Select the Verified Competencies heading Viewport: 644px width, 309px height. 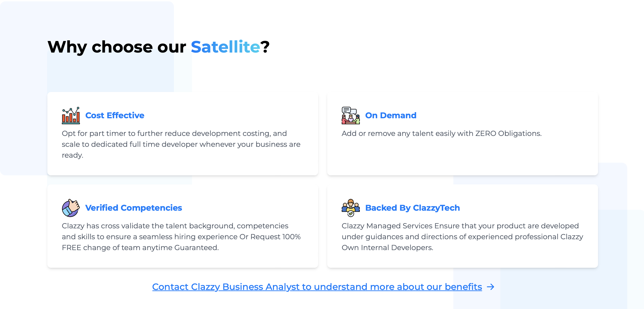pos(134,208)
